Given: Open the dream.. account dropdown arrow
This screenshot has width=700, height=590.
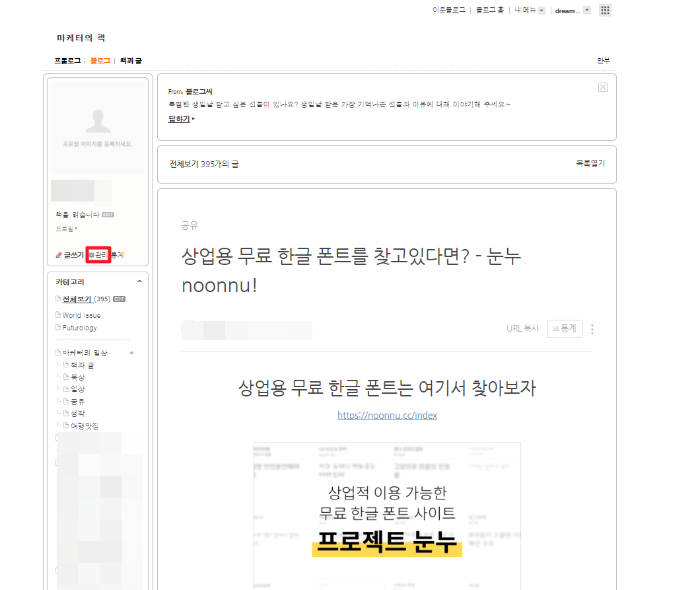Looking at the screenshot, I should click(587, 11).
